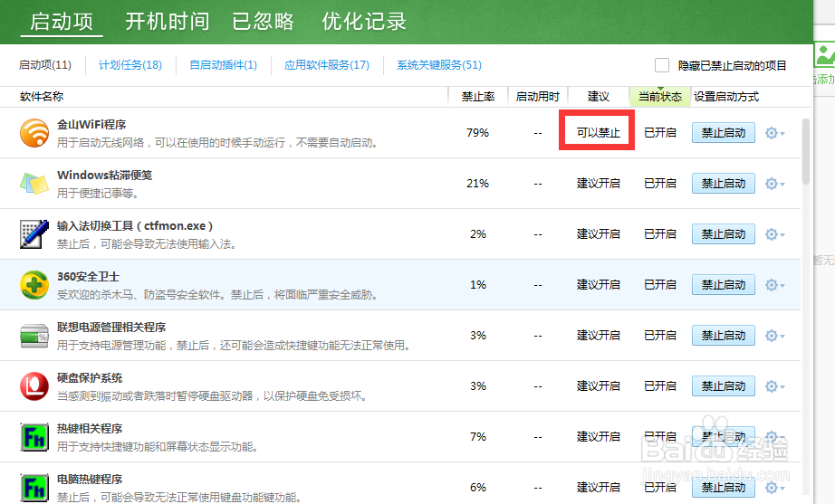The height and width of the screenshot is (504, 835).
Task: Select the 联想电源管理相关程序 name text
Action: click(111, 328)
